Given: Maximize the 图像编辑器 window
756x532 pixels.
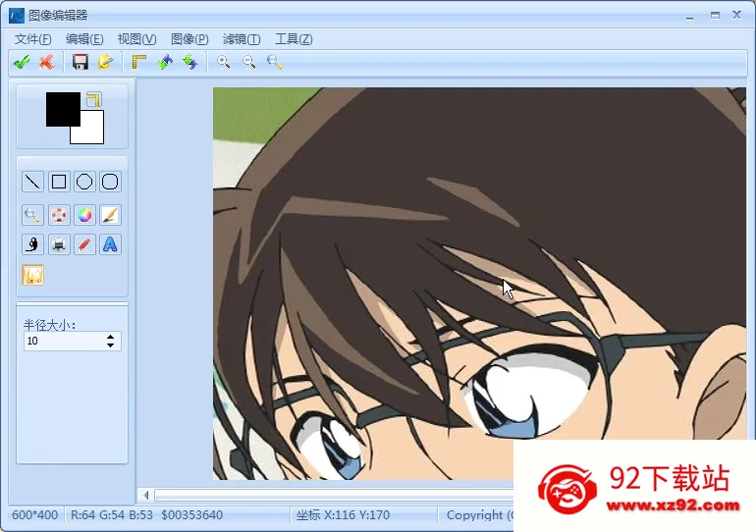Looking at the screenshot, I should [715, 16].
